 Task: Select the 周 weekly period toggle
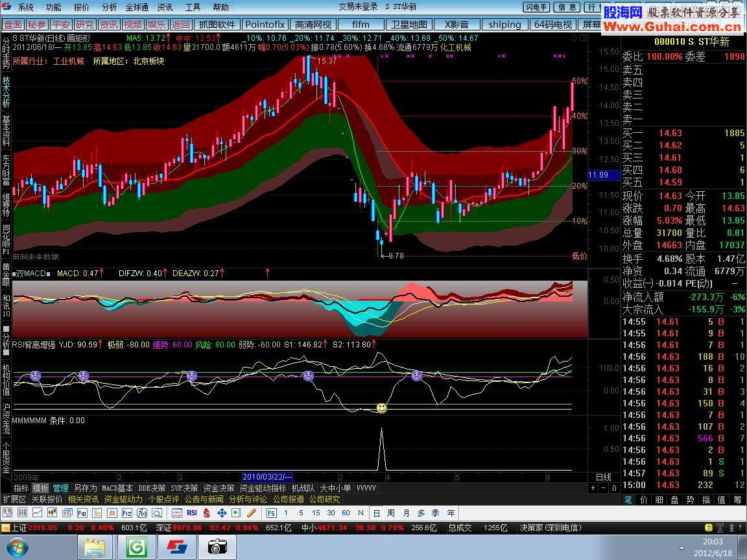(x=391, y=513)
